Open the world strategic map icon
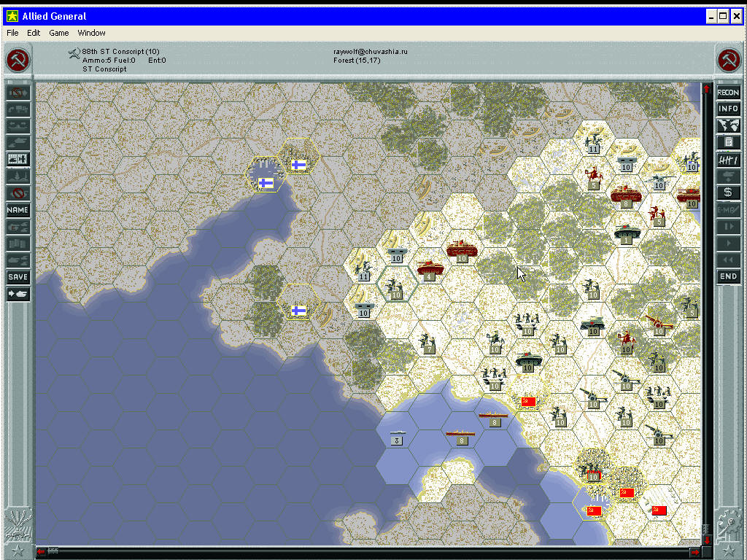Viewport: 747px width, 560px height. coord(728,125)
